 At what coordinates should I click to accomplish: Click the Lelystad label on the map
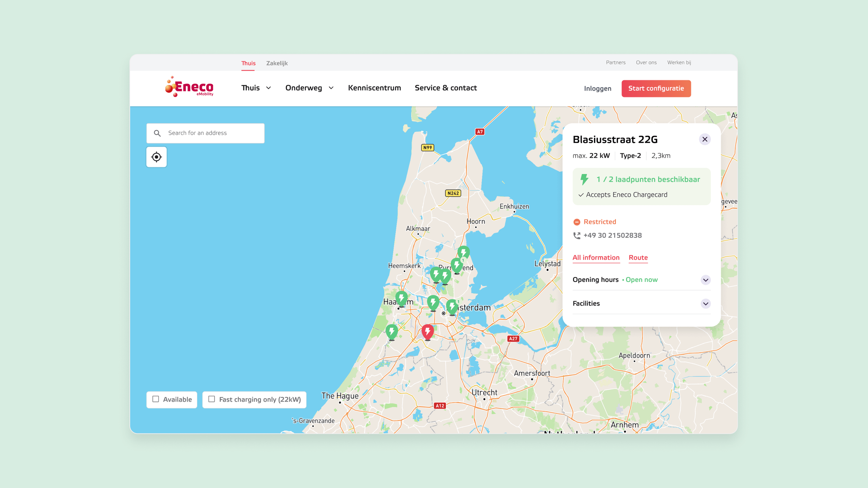(547, 264)
